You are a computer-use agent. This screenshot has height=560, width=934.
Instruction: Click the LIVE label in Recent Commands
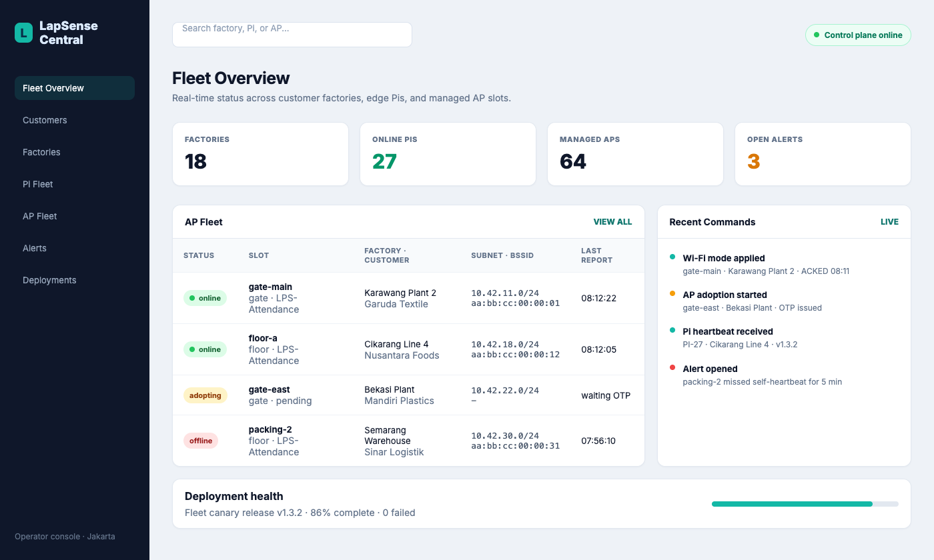889,222
